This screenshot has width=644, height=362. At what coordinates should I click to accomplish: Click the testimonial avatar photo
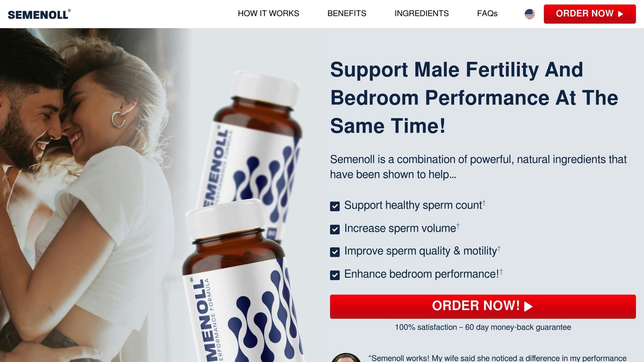pos(346,358)
